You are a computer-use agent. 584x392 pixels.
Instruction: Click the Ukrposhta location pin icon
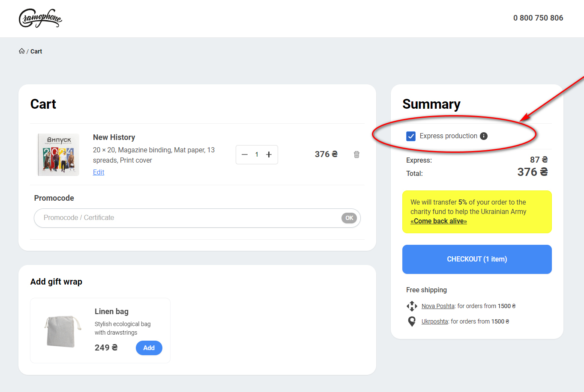click(x=412, y=321)
